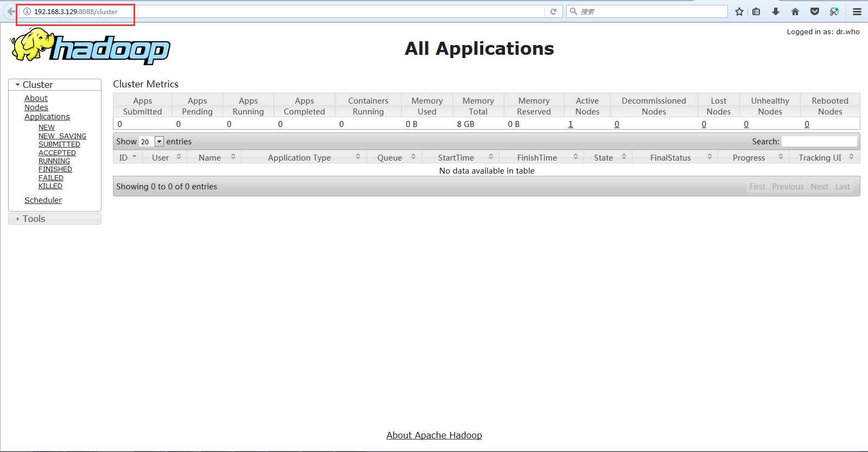Click the browser back arrow button

(x=11, y=11)
